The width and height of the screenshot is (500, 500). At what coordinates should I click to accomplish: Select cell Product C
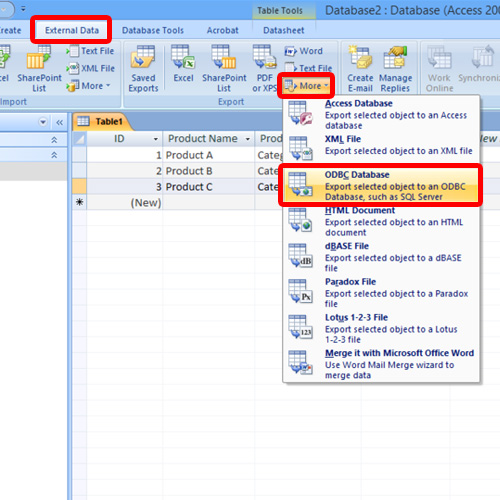point(208,187)
